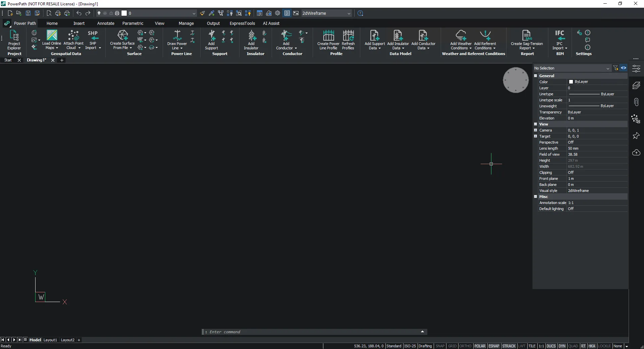Click the Enter command input field
This screenshot has width=644, height=349.
pos(314,332)
